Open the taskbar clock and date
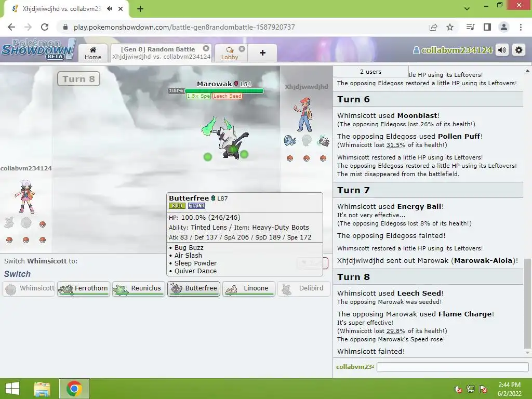532x399 pixels. [x=509, y=389]
